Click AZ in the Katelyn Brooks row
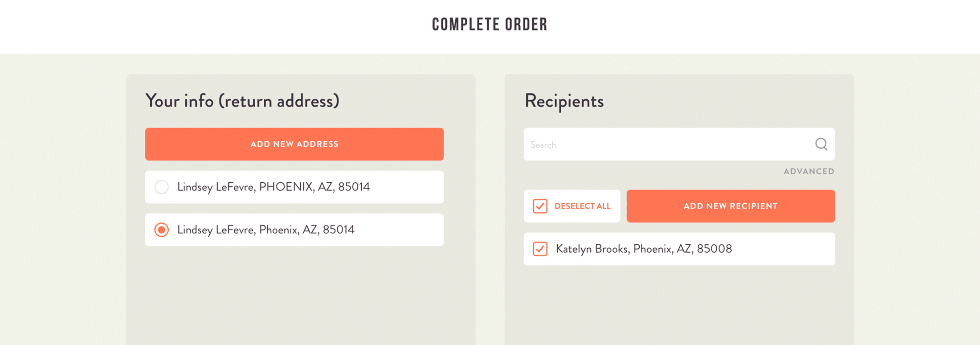 click(x=684, y=249)
